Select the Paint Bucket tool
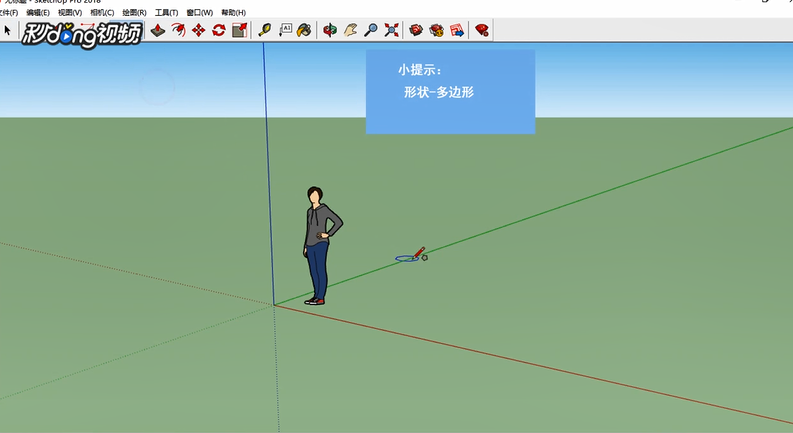This screenshot has width=793, height=433. click(x=304, y=30)
